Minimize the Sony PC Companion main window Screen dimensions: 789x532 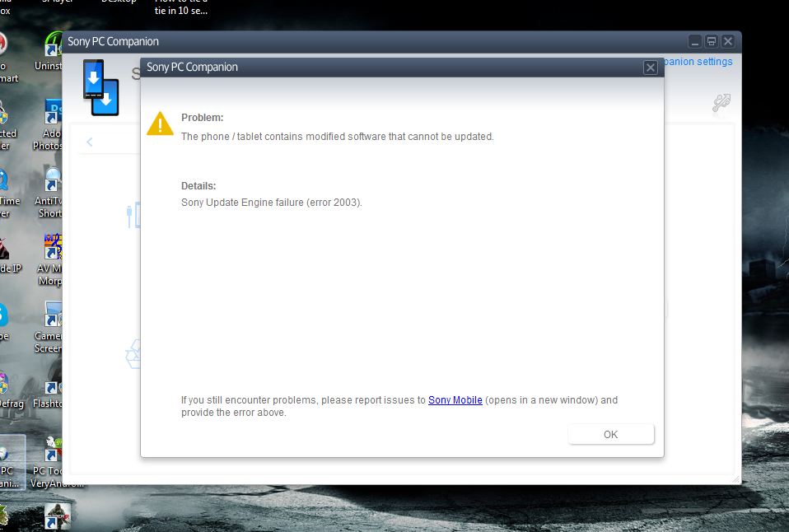click(695, 42)
